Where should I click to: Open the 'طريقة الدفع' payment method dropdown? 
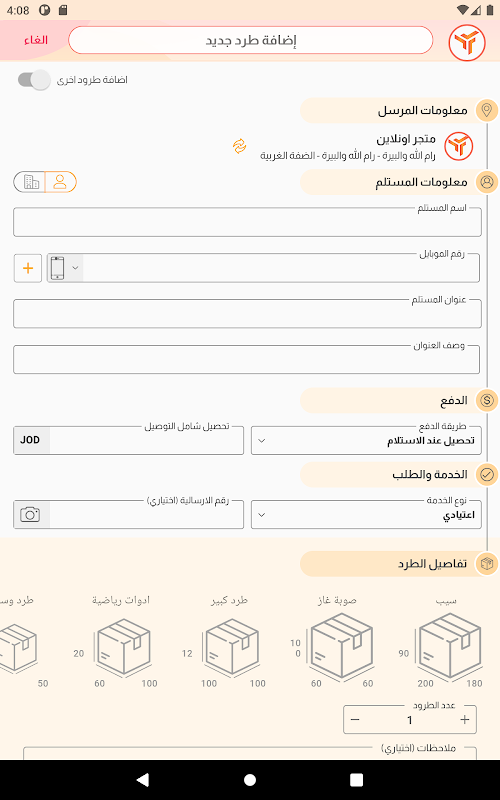[x=366, y=440]
